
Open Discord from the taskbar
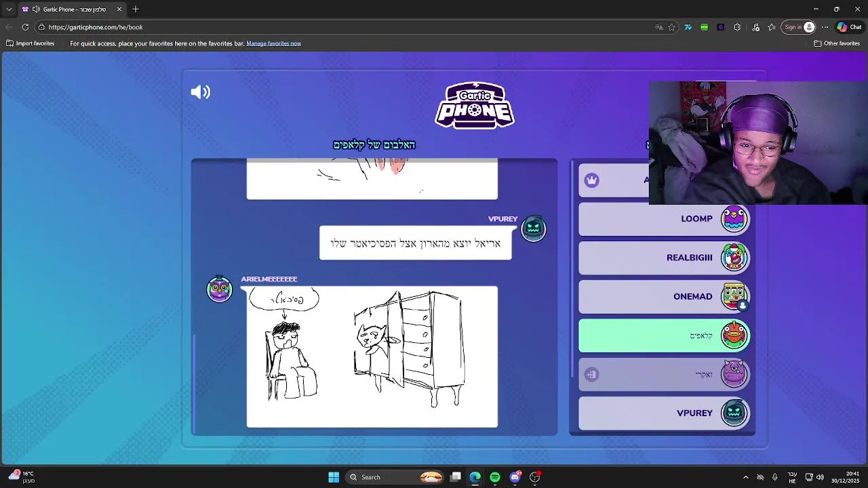pyautogui.click(x=515, y=477)
